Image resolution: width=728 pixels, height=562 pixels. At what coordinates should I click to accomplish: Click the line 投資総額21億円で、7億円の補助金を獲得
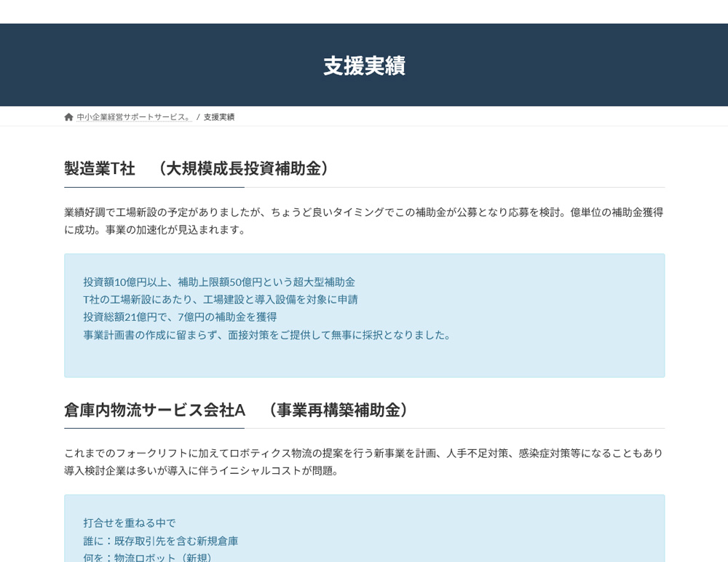(180, 317)
